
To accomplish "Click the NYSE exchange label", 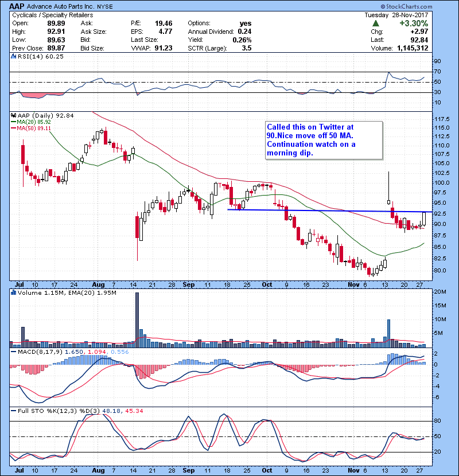I will [x=105, y=7].
